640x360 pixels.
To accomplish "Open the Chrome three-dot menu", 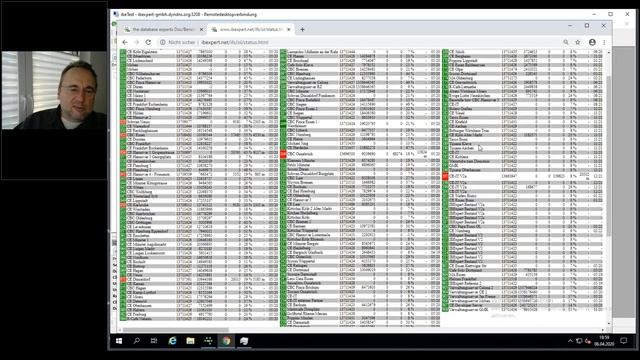I will click(x=604, y=42).
